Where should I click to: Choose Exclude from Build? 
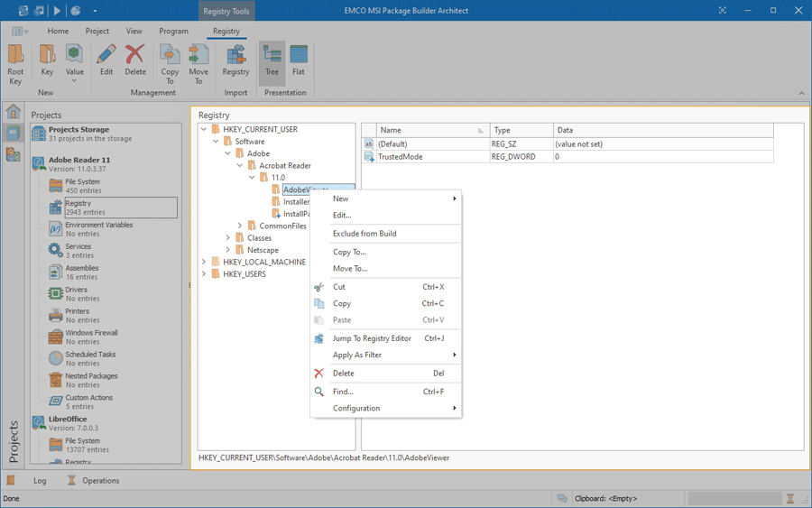pos(386,234)
